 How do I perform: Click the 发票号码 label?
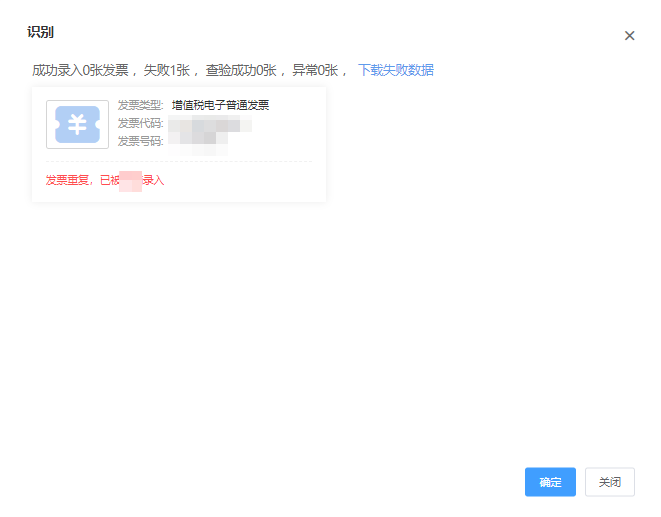point(140,141)
